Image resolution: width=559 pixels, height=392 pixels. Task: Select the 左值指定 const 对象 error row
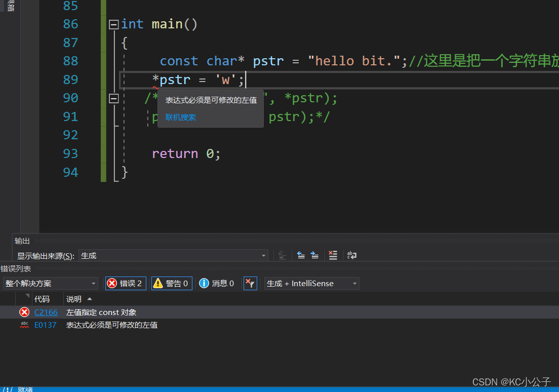279,312
